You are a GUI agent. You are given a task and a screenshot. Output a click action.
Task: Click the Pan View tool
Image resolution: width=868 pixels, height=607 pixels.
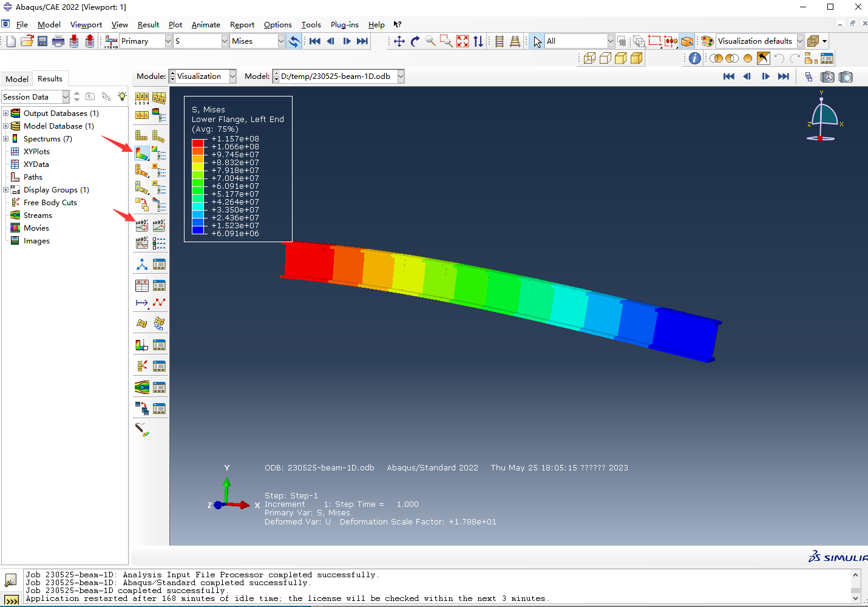click(399, 41)
